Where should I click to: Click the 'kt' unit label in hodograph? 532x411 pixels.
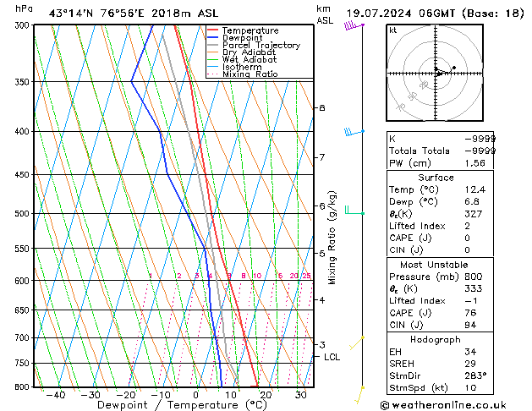pyautogui.click(x=392, y=30)
